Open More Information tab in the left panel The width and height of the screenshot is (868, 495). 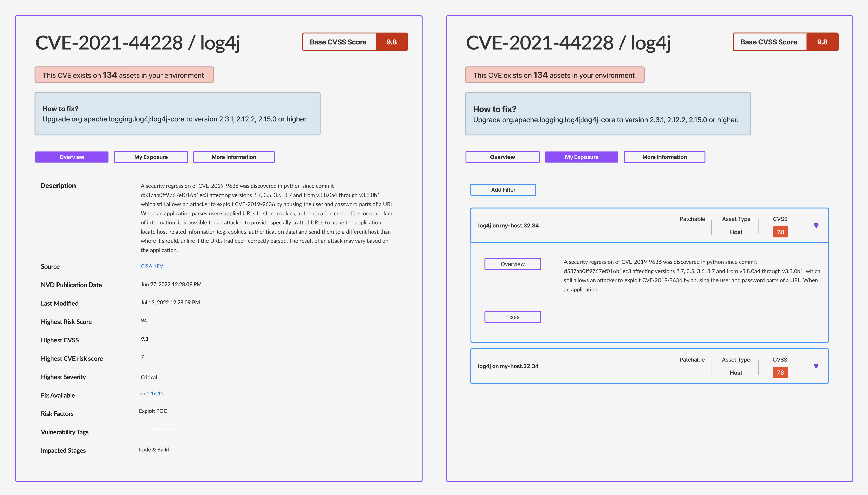coord(234,157)
